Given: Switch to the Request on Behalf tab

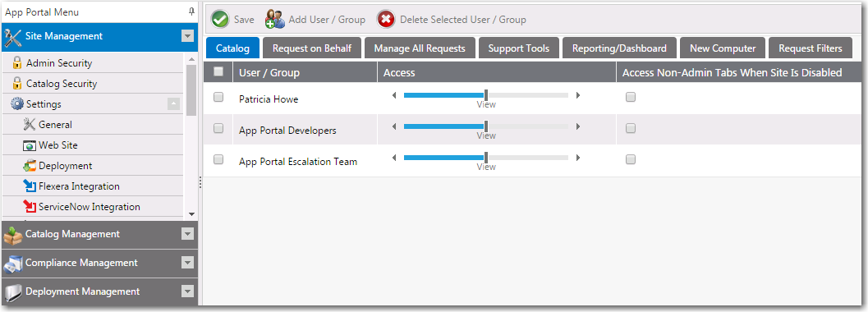Looking at the screenshot, I should coord(312,48).
